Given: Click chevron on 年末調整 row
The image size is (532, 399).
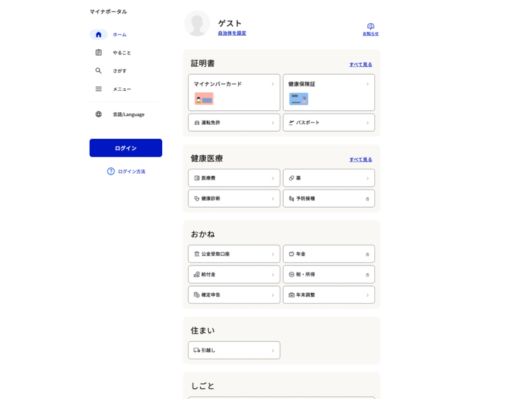Looking at the screenshot, I should tap(367, 295).
